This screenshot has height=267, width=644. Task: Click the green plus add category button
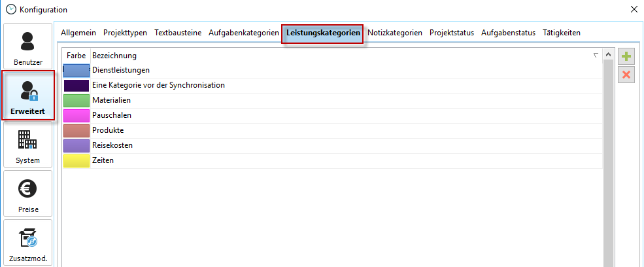(x=626, y=57)
